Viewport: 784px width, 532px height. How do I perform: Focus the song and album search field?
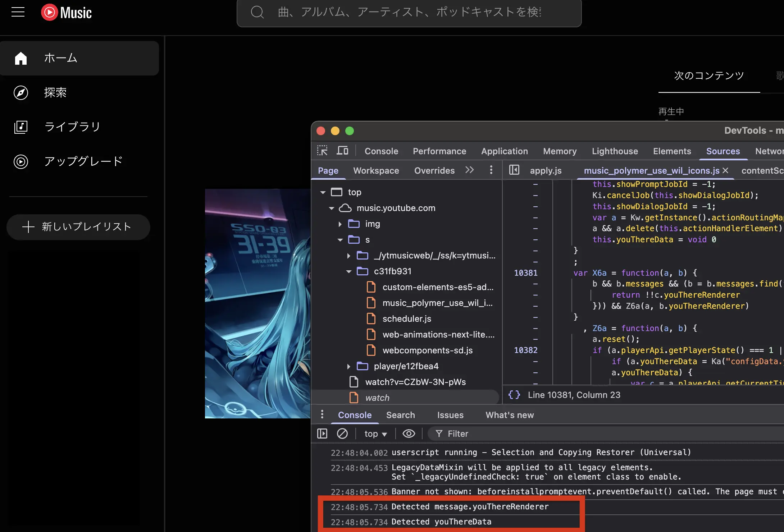click(409, 13)
